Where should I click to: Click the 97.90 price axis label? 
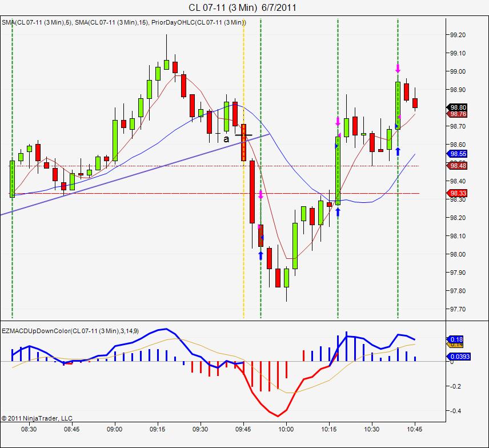pos(458,273)
